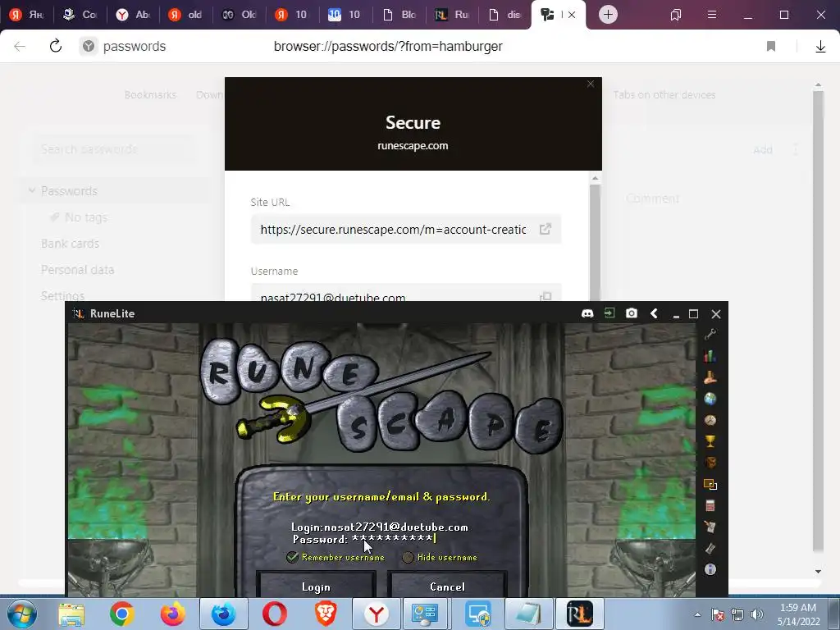
Task: Open the browser downloads icon
Action: [x=820, y=47]
